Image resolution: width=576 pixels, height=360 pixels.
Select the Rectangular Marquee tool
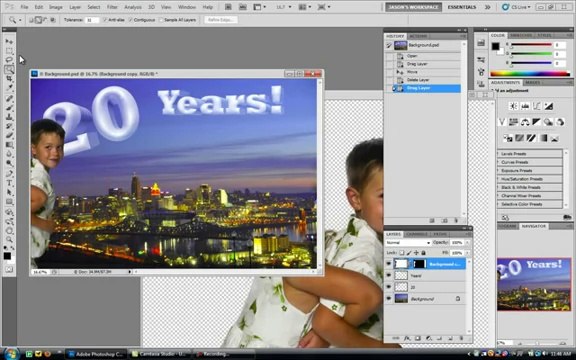pyautogui.click(x=9, y=51)
